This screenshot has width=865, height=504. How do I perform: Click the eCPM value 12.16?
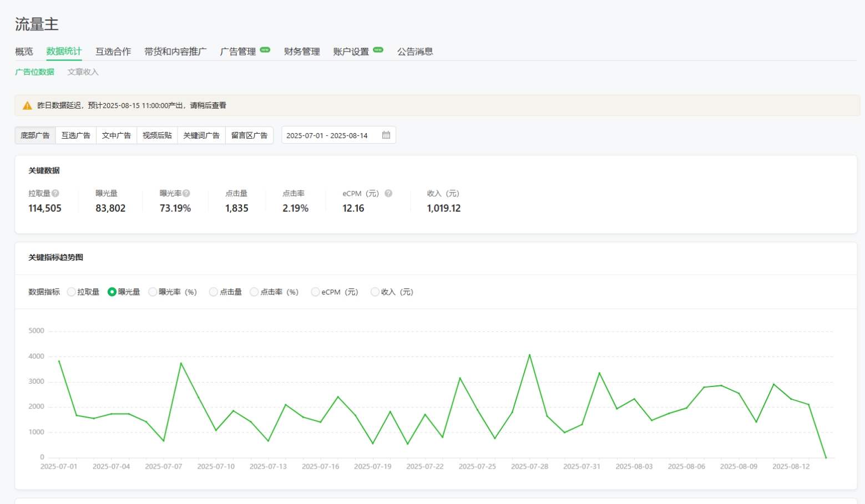pos(353,208)
